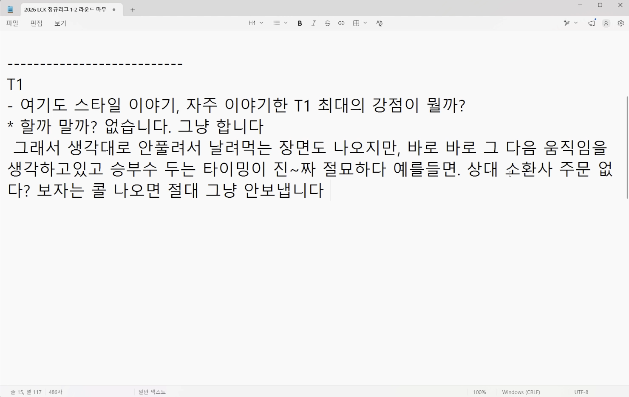This screenshot has width=629, height=397.
Task: Click the text format label in status bar
Action: click(x=152, y=392)
